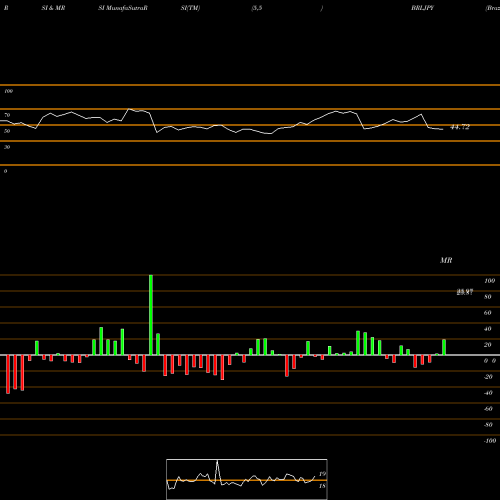Click the "(5,5" parameter label in header
Image resolution: width=500 pixels, height=500 pixels.
coord(257,8)
